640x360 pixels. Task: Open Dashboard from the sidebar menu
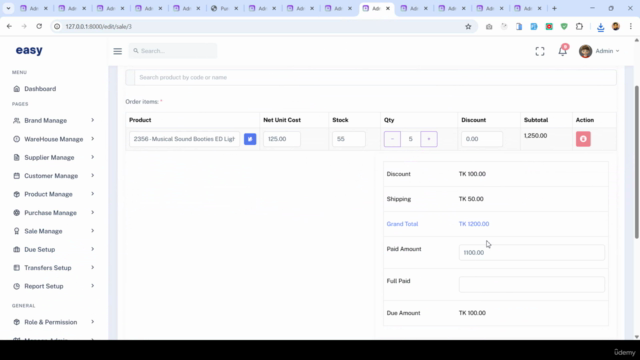click(40, 89)
